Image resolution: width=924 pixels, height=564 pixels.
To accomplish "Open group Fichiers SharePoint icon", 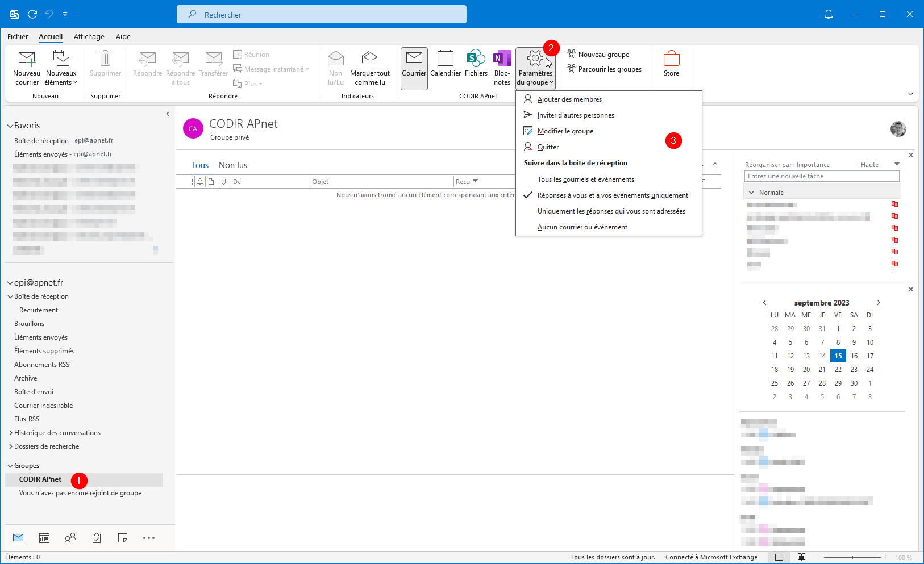I will [476, 59].
